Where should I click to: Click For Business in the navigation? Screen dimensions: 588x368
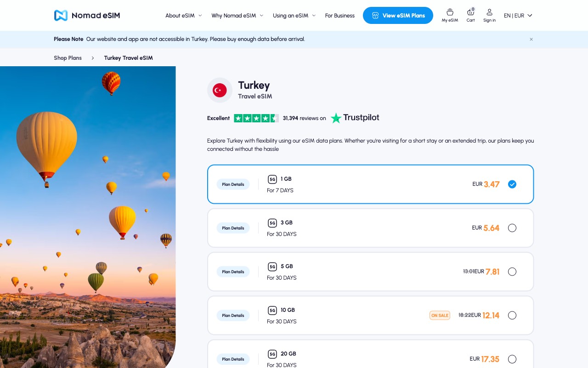[339, 15]
